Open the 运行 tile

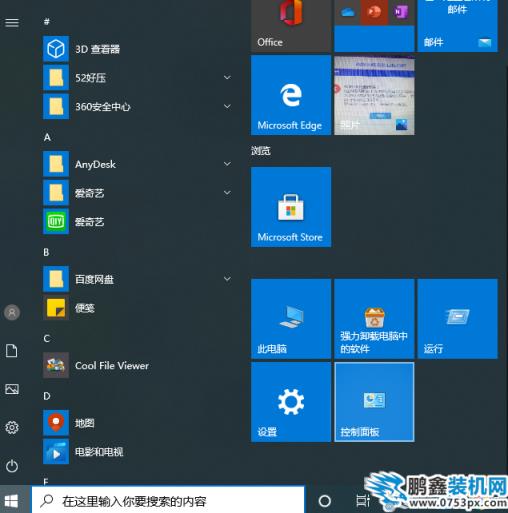pyautogui.click(x=458, y=319)
